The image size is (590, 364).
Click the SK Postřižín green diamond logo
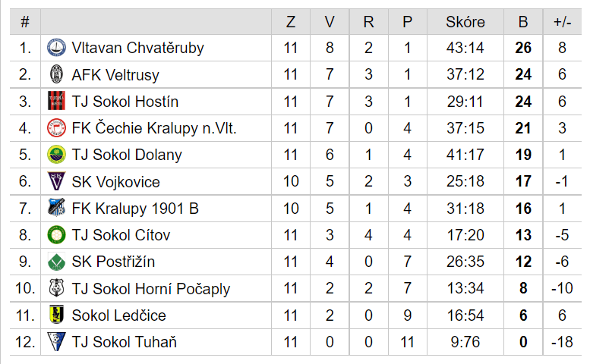[56, 262]
